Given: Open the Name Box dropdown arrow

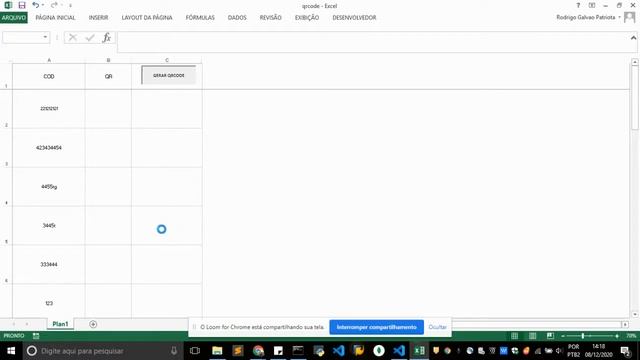Looking at the screenshot, I should (x=45, y=37).
